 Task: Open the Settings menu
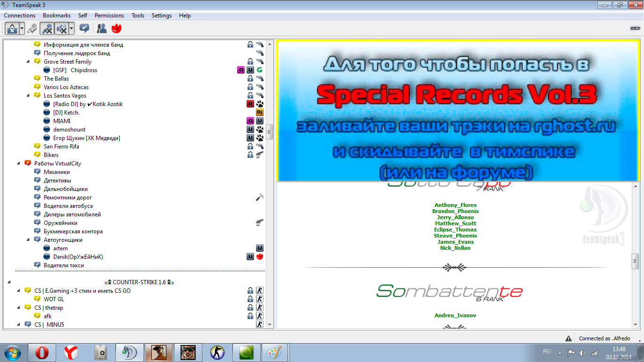pos(162,16)
